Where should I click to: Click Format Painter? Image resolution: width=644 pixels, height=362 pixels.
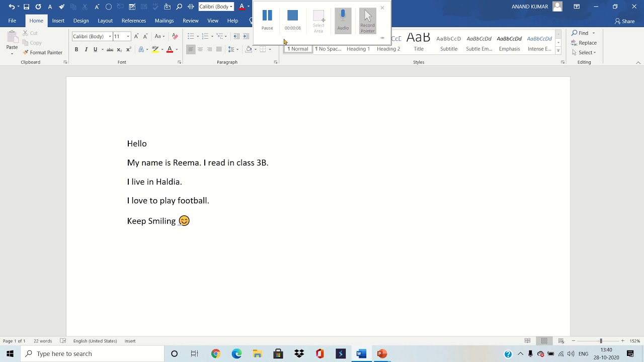coord(42,52)
